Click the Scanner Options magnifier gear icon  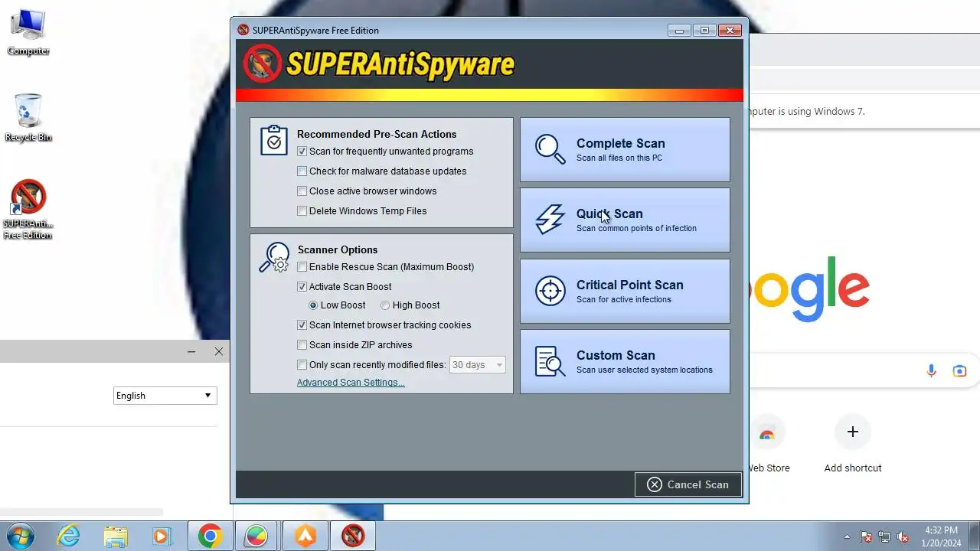[274, 257]
